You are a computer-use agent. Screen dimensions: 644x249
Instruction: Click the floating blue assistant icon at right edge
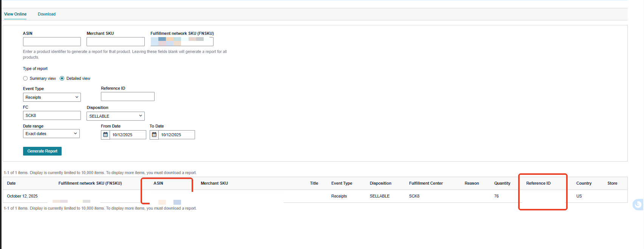pyautogui.click(x=638, y=205)
